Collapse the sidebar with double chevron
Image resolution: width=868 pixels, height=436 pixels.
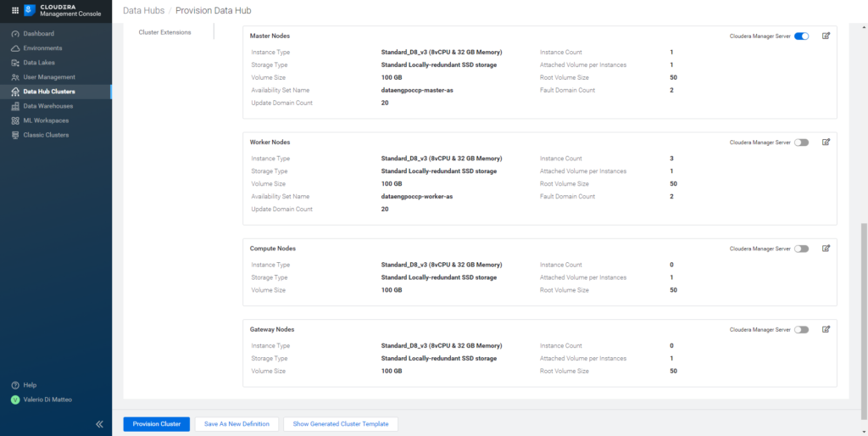coord(100,424)
